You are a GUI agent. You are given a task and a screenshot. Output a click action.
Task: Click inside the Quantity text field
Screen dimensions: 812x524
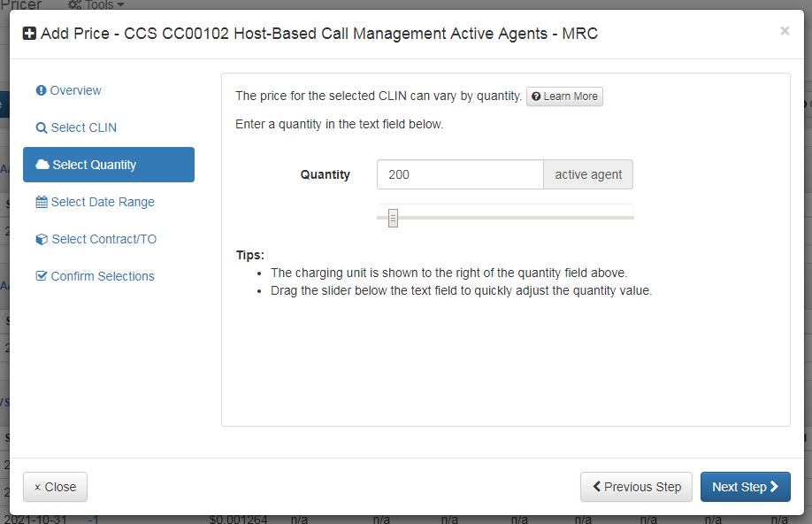click(x=460, y=174)
